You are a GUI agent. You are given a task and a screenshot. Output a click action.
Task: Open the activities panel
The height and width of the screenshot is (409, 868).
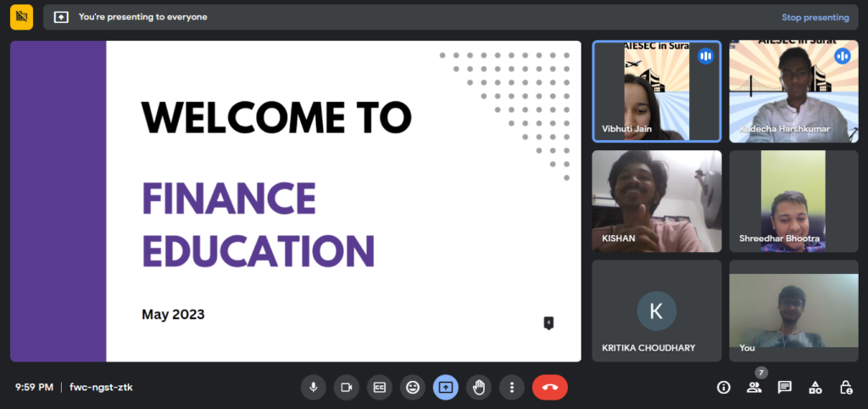pos(815,387)
